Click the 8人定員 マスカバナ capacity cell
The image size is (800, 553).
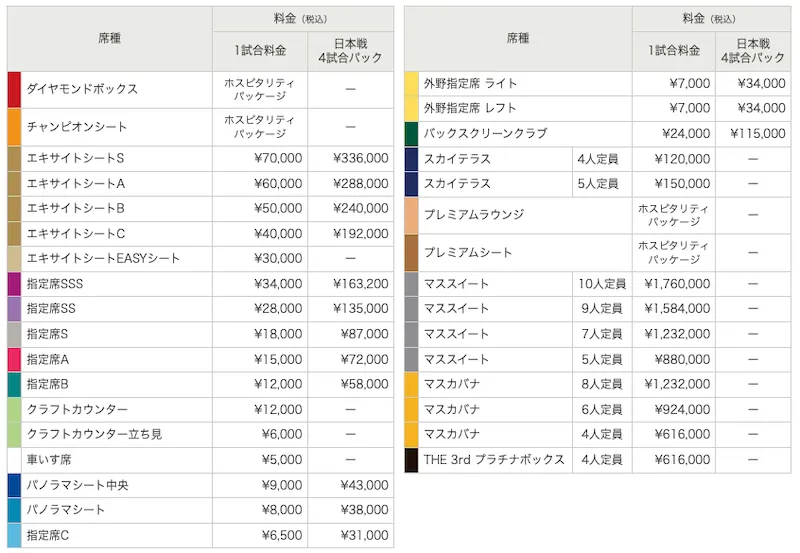tap(602, 384)
